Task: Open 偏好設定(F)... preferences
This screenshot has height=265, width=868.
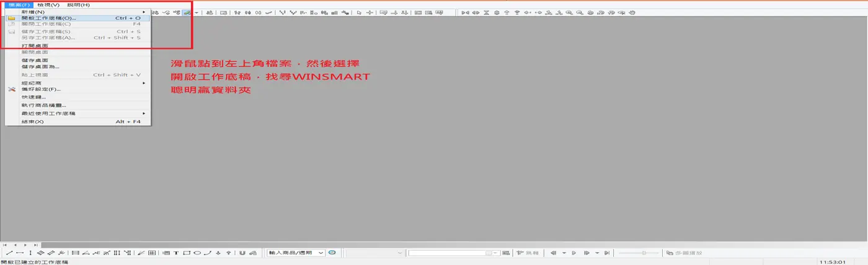Action: click(x=77, y=89)
